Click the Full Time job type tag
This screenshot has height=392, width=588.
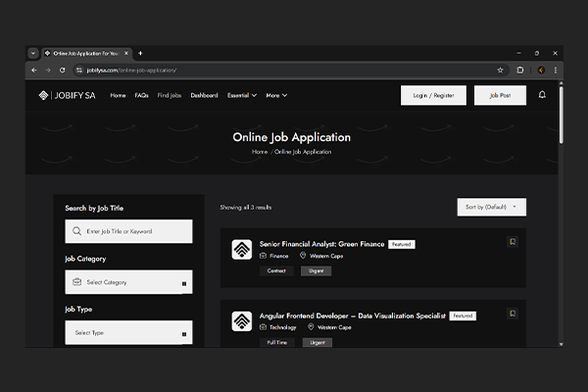point(277,342)
